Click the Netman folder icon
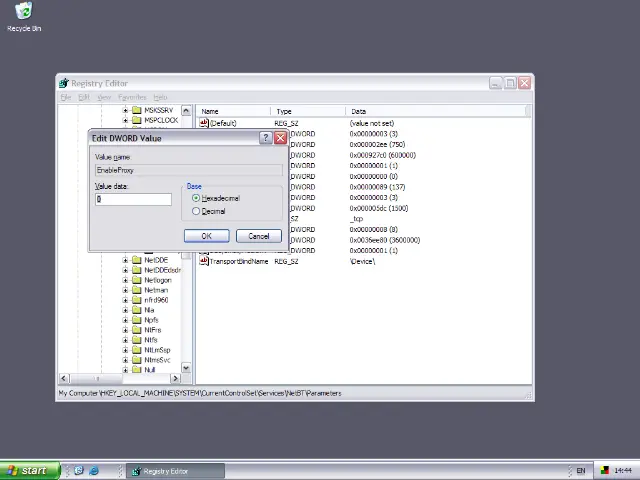640x480 pixels. click(x=137, y=290)
